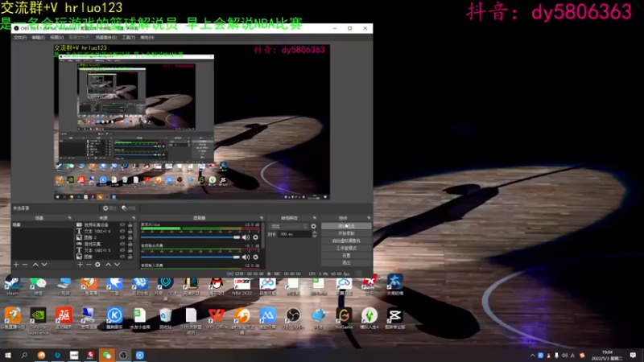Open the 回收站 recycle bin icon
This screenshot has width=644, height=362.
click(165, 319)
